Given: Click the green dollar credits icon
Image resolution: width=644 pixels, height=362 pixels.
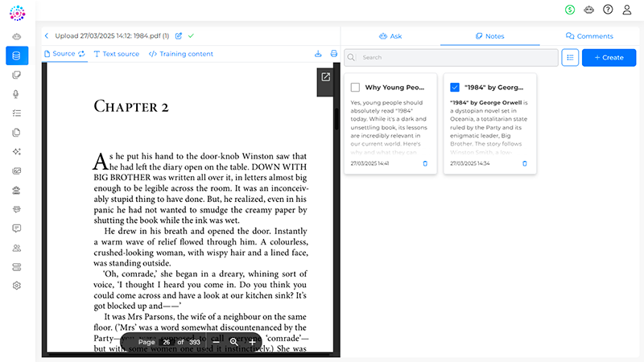Looking at the screenshot, I should point(570,10).
